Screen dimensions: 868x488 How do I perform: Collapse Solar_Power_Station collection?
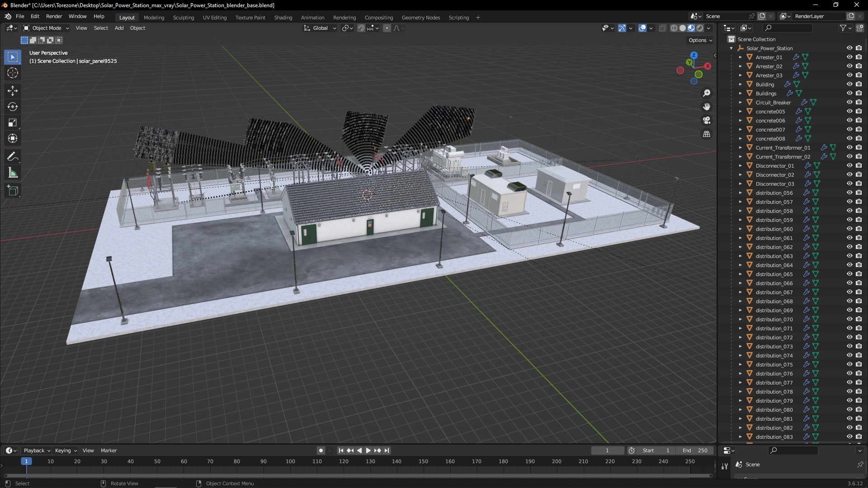click(731, 48)
